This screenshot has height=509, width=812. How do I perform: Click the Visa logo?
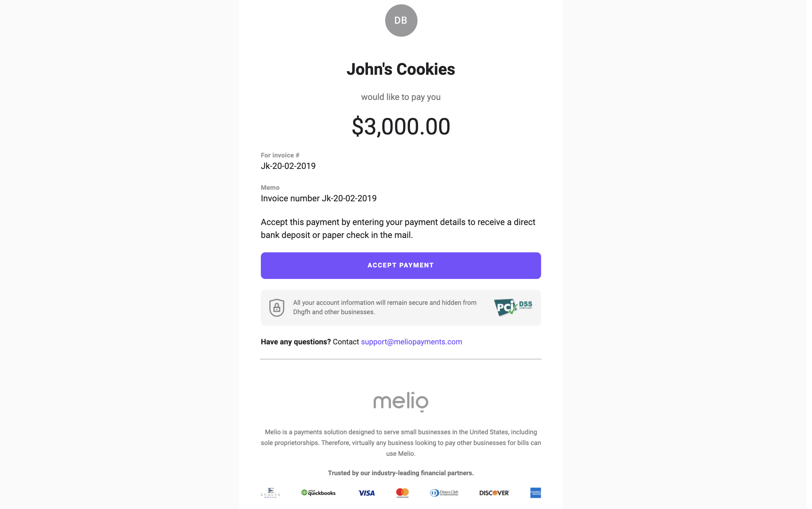pyautogui.click(x=366, y=493)
